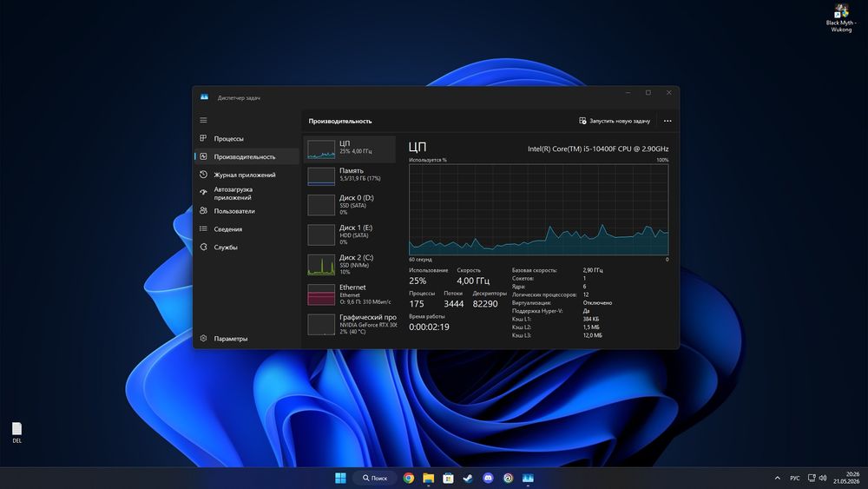
Task: Click the Службы services icon
Action: point(203,247)
